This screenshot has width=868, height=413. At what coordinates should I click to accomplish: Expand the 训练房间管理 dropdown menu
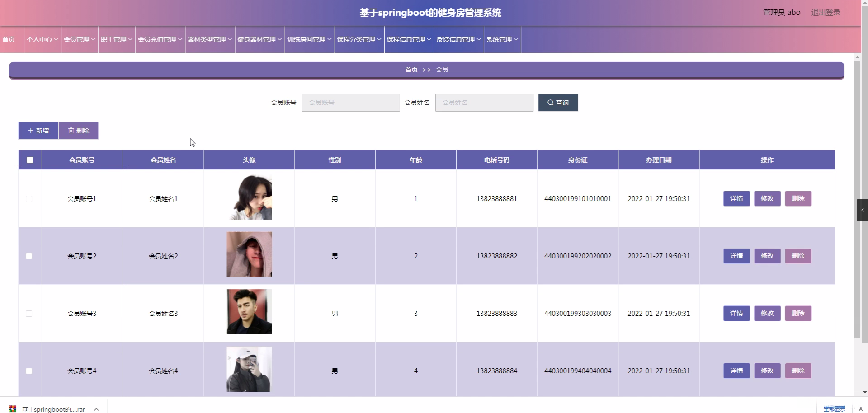click(x=310, y=39)
